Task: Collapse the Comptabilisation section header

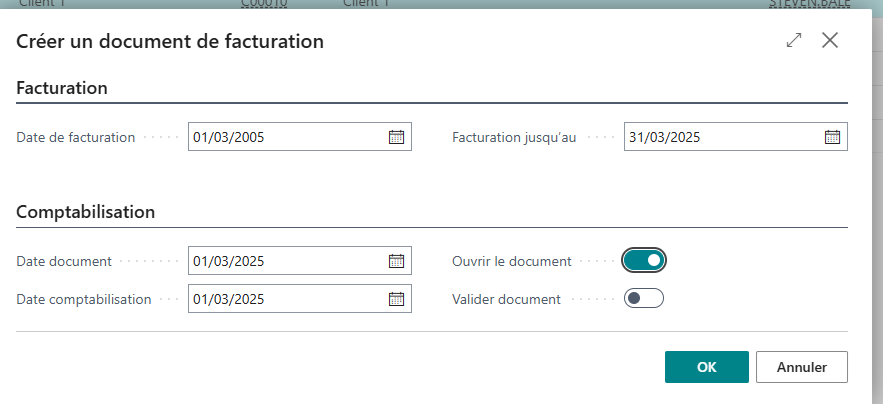Action: (x=86, y=212)
